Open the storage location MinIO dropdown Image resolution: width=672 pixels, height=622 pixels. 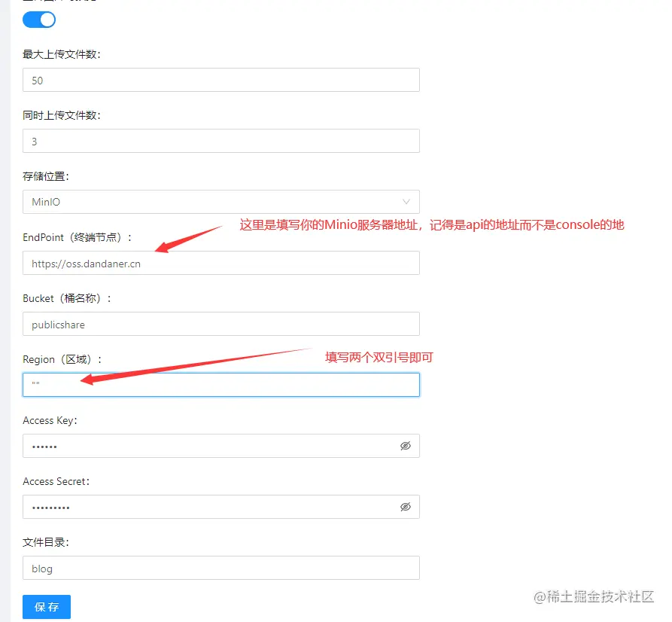[221, 202]
